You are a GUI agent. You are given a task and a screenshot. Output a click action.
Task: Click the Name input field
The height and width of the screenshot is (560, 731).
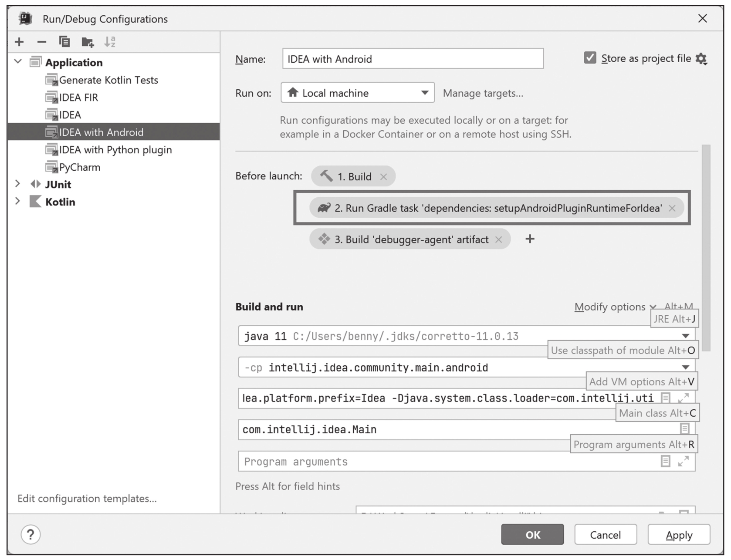[x=413, y=59]
